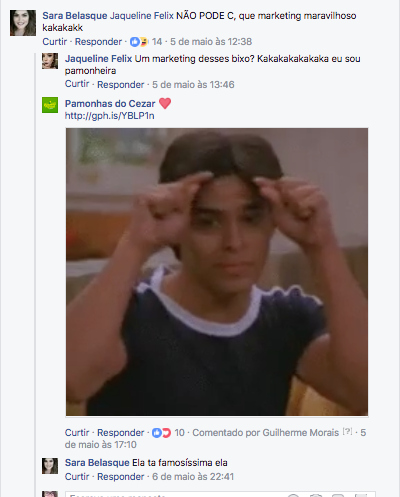This screenshot has height=497, width=400.
Task: Open Jaqueline Felix's avatar on her reply
Action: (x=50, y=61)
